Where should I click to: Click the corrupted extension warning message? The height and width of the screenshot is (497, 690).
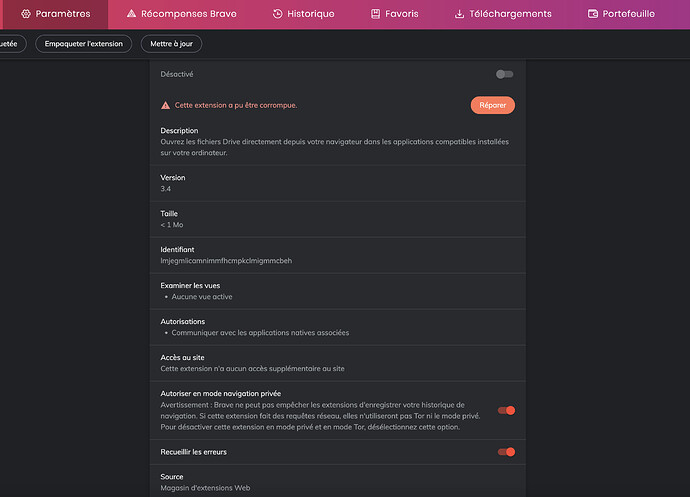(x=236, y=105)
